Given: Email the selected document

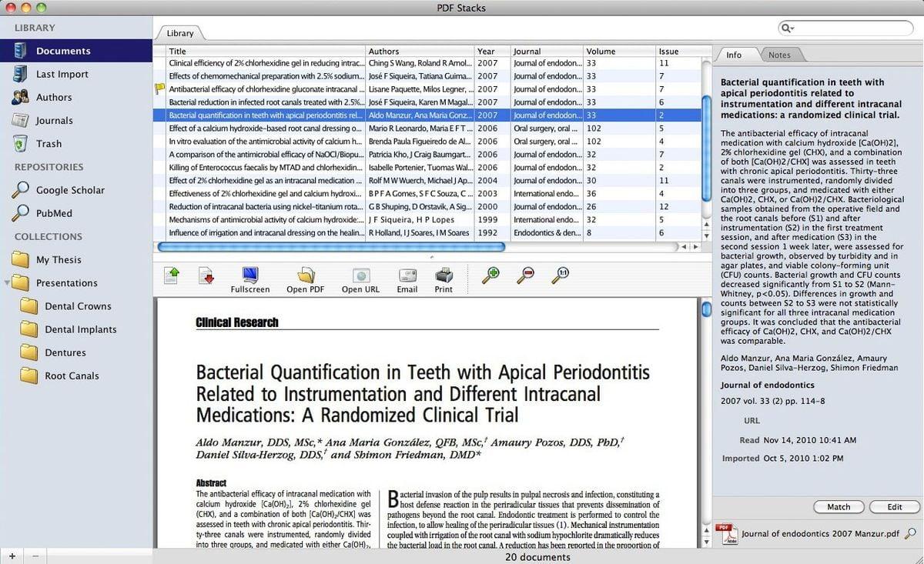Looking at the screenshot, I should pyautogui.click(x=407, y=280).
